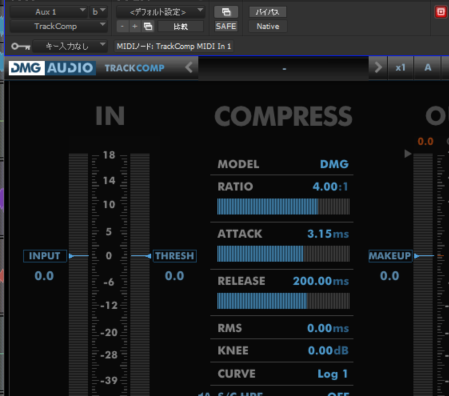Click the minus preset button
This screenshot has width=449, height=396.
[122, 26]
